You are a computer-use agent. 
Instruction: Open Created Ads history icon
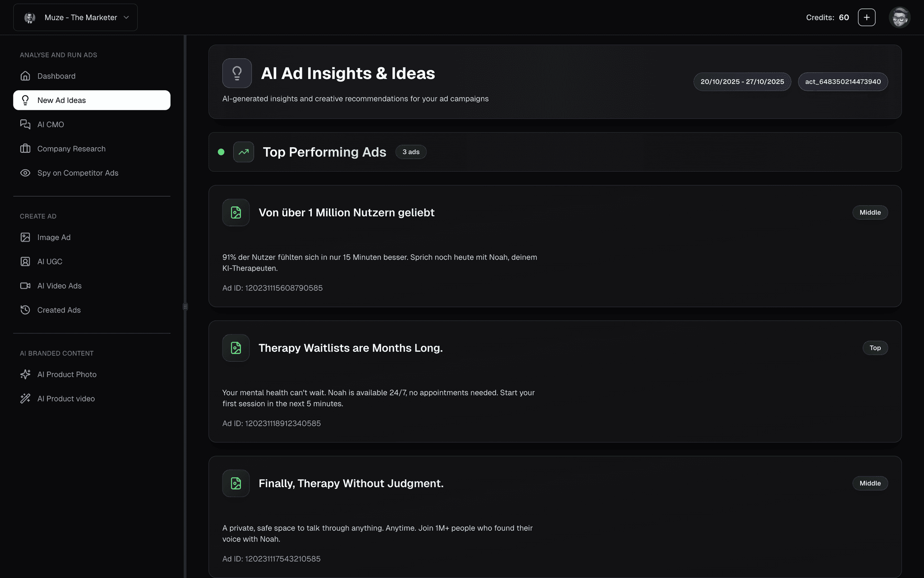tap(25, 310)
